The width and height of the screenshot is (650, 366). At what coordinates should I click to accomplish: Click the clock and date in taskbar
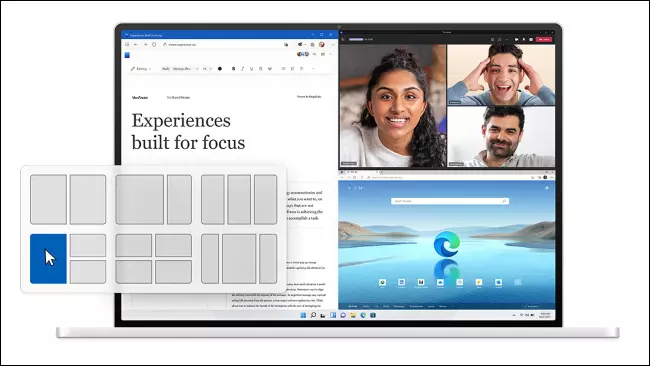(545, 315)
